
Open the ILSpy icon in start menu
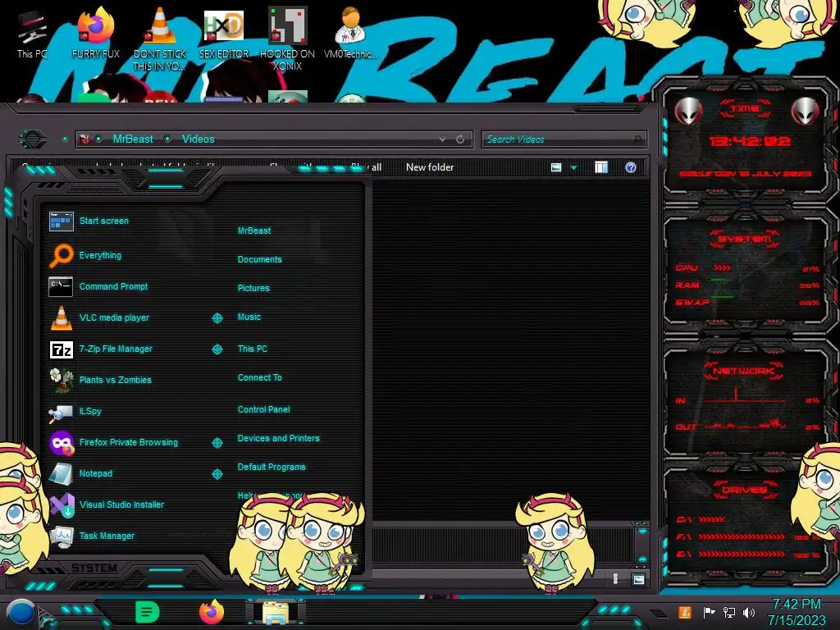[x=61, y=413]
